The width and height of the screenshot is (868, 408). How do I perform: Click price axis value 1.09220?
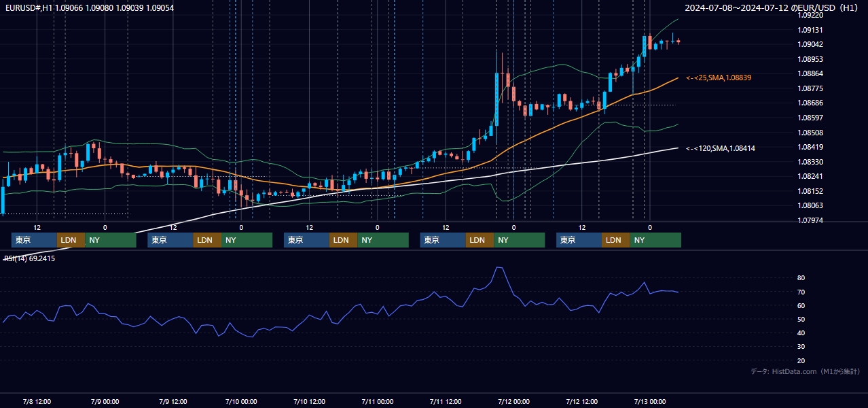pyautogui.click(x=811, y=15)
